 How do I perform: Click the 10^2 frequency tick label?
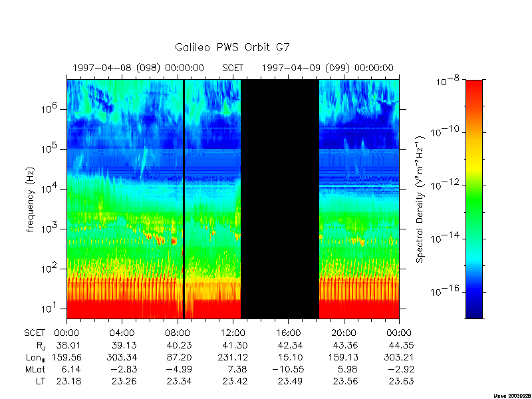pyautogui.click(x=48, y=268)
